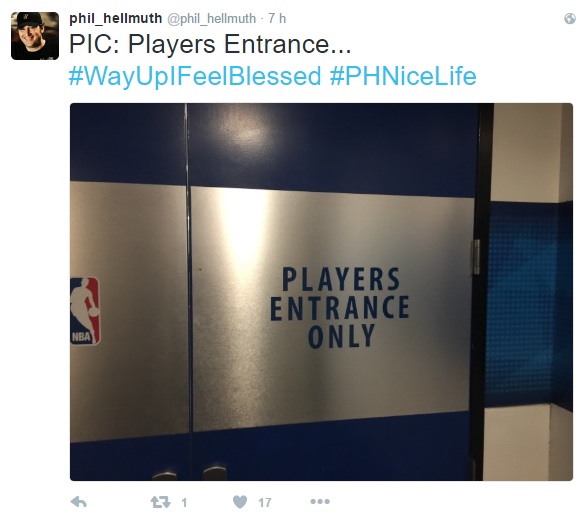The height and width of the screenshot is (520, 582).
Task: Click the reply arrow icon
Action: pos(78,502)
